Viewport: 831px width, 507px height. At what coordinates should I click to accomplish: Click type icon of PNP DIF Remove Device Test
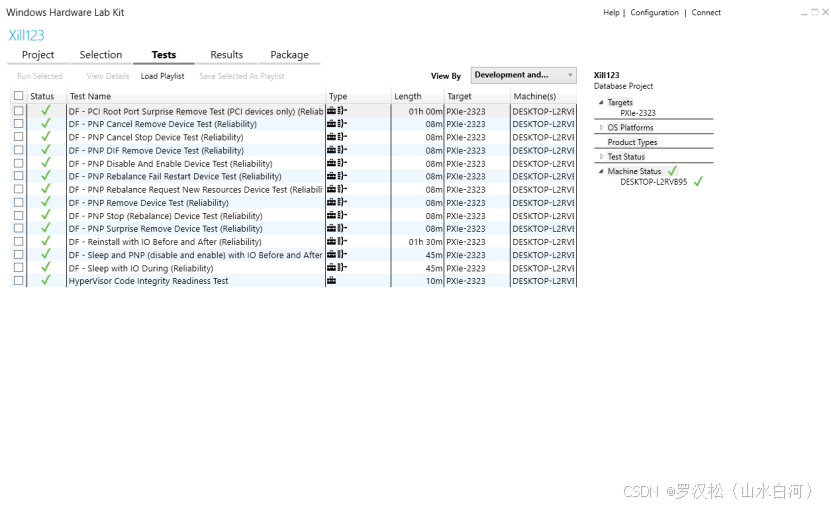337,150
